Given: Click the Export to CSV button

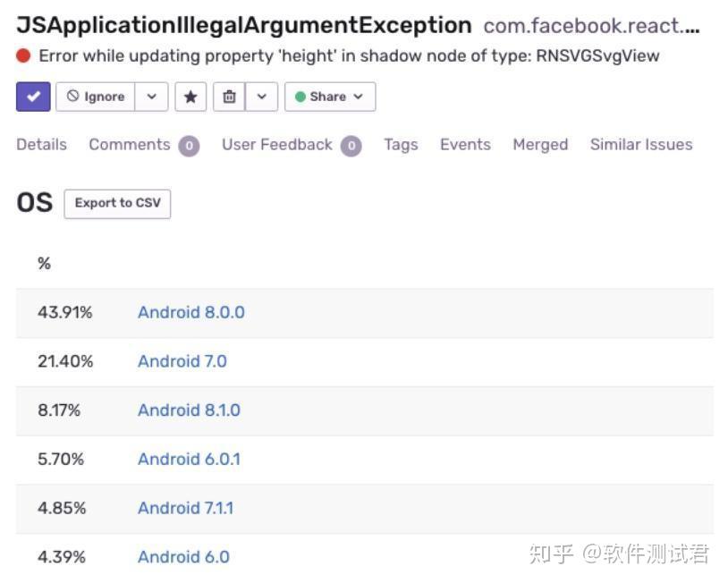Looking at the screenshot, I should (117, 203).
